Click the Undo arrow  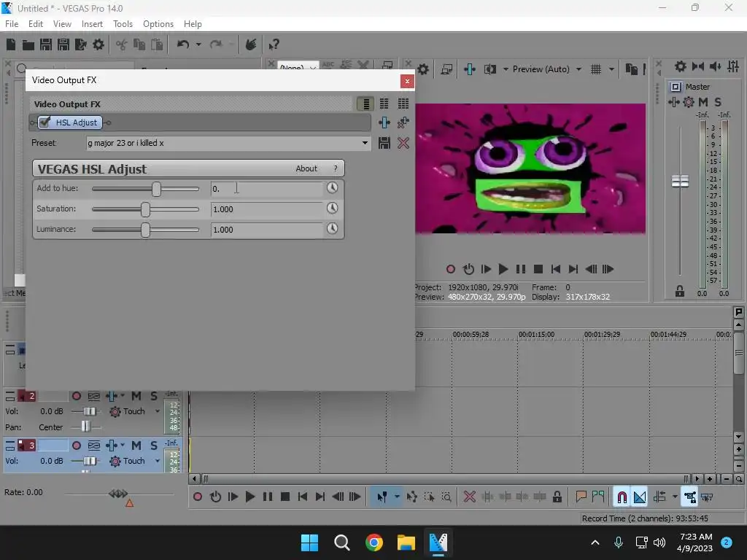[183, 44]
